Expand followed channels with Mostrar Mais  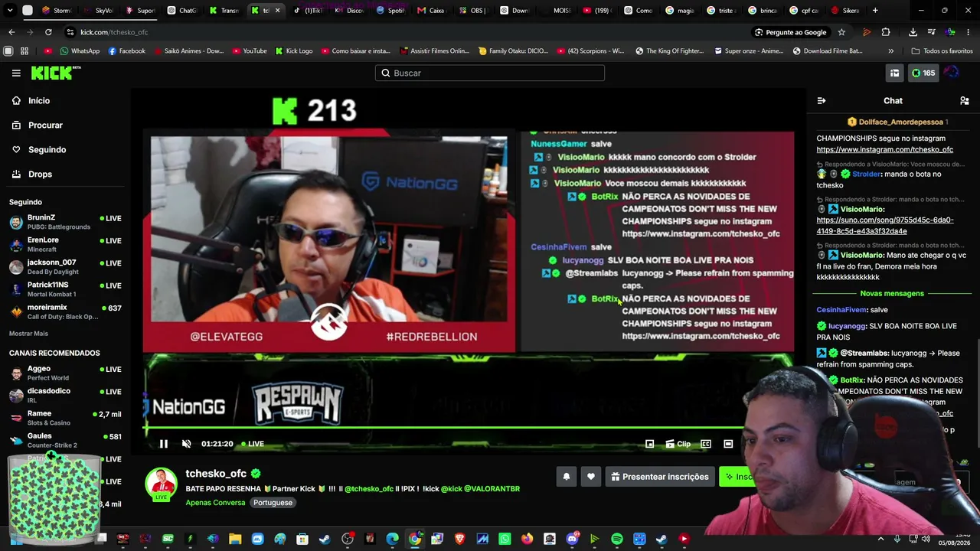pyautogui.click(x=28, y=334)
